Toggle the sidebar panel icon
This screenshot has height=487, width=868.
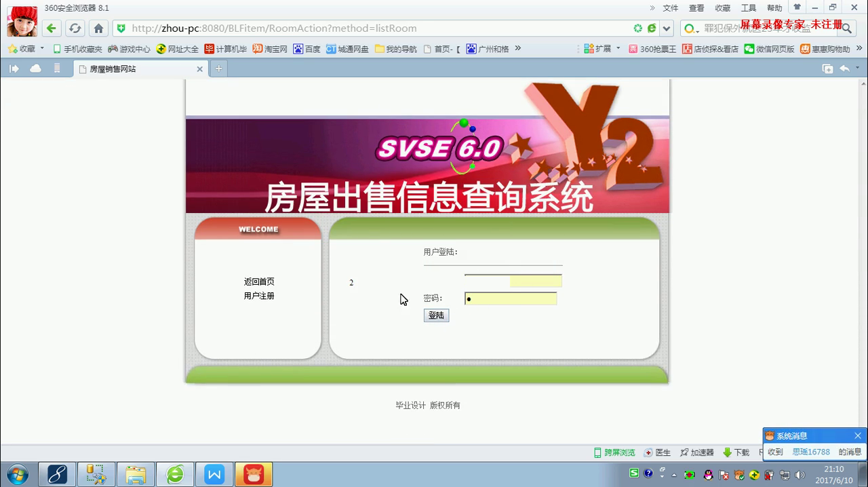(14, 69)
